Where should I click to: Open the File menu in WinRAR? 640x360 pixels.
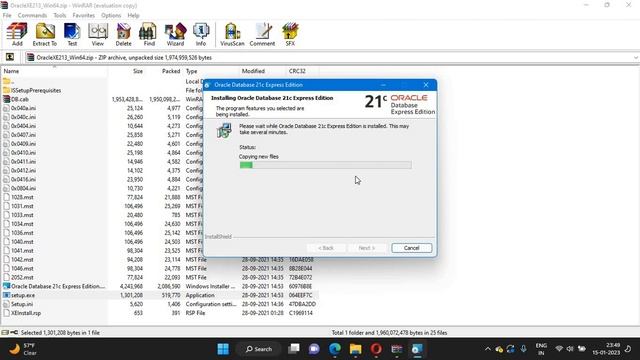coord(7,16)
